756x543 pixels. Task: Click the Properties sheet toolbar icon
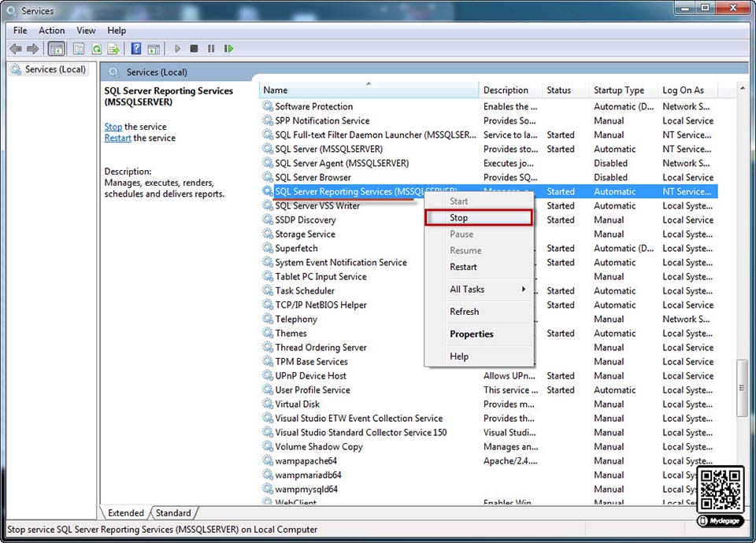coord(79,49)
